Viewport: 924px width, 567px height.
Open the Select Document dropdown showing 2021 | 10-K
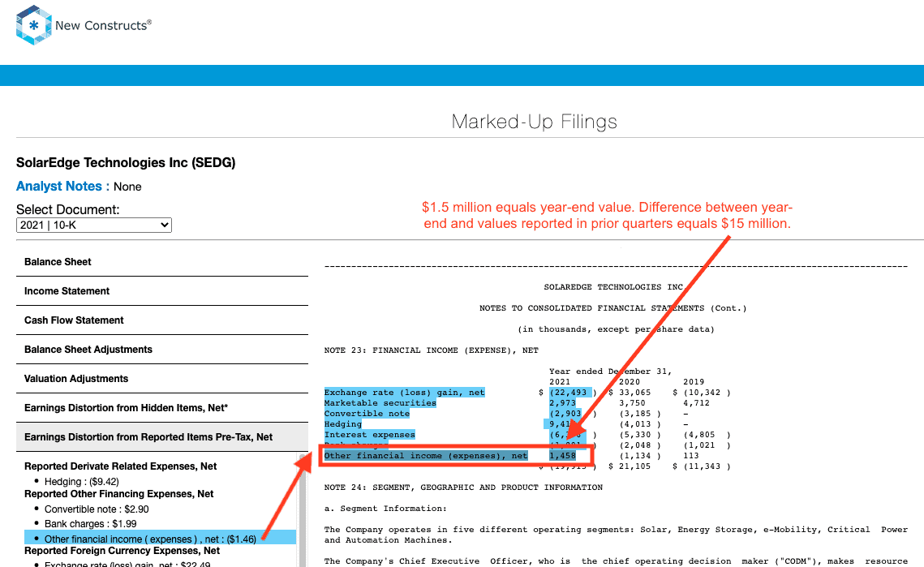[93, 226]
